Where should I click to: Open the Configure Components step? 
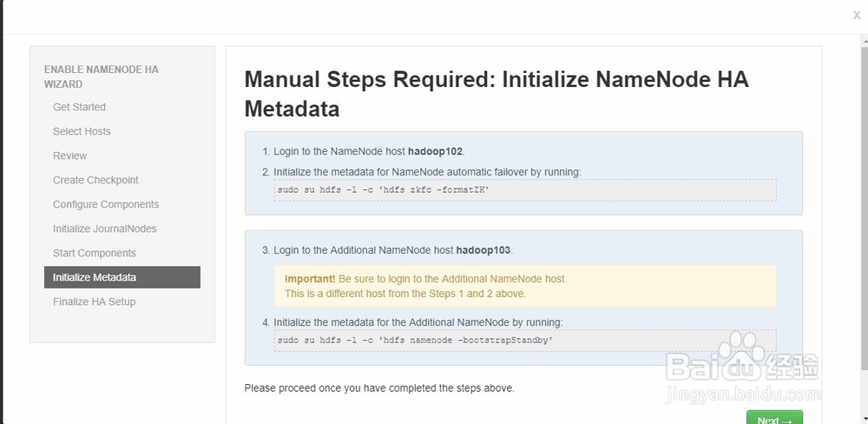(x=106, y=204)
